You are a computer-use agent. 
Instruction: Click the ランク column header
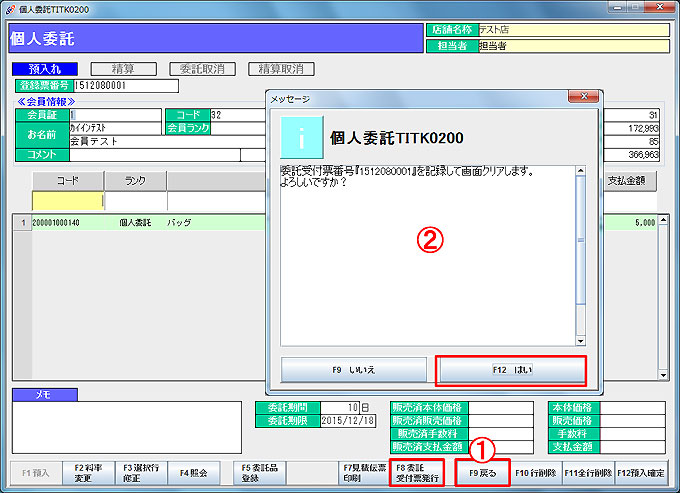(136, 181)
